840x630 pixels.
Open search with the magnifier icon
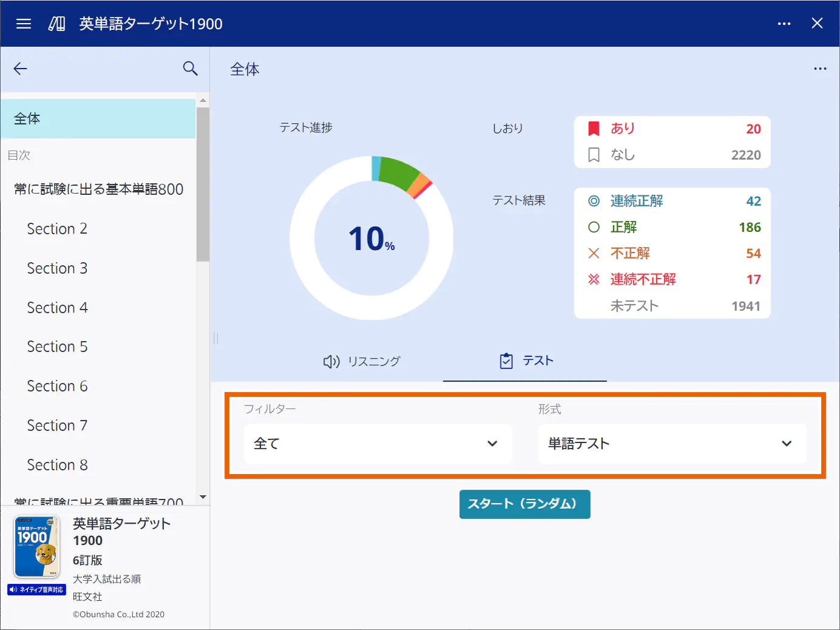pos(191,69)
